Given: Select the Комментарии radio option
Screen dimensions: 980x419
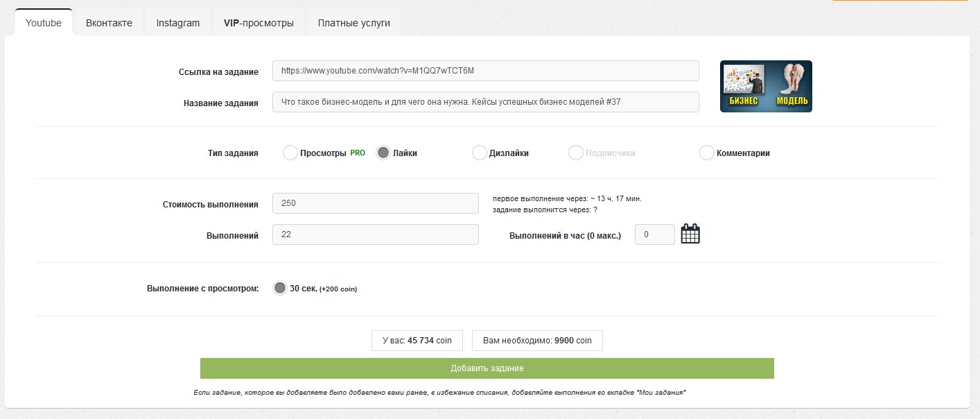Looking at the screenshot, I should point(706,153).
